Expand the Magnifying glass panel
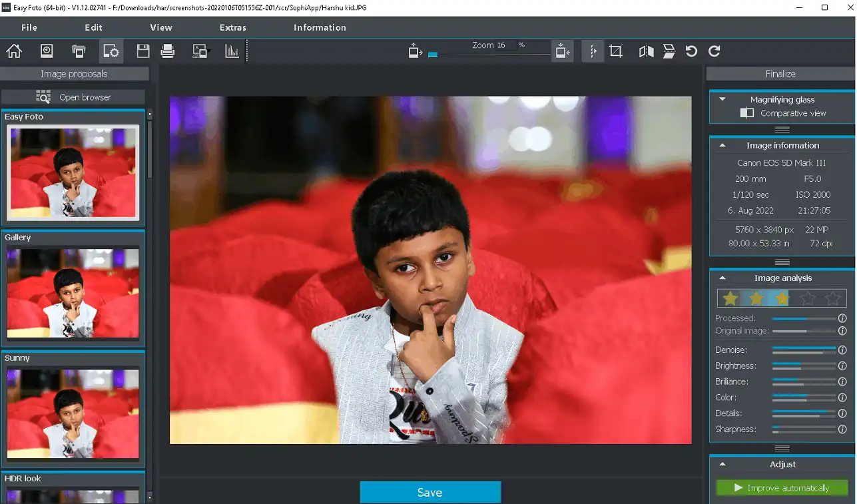This screenshot has width=857, height=504. 722,99
